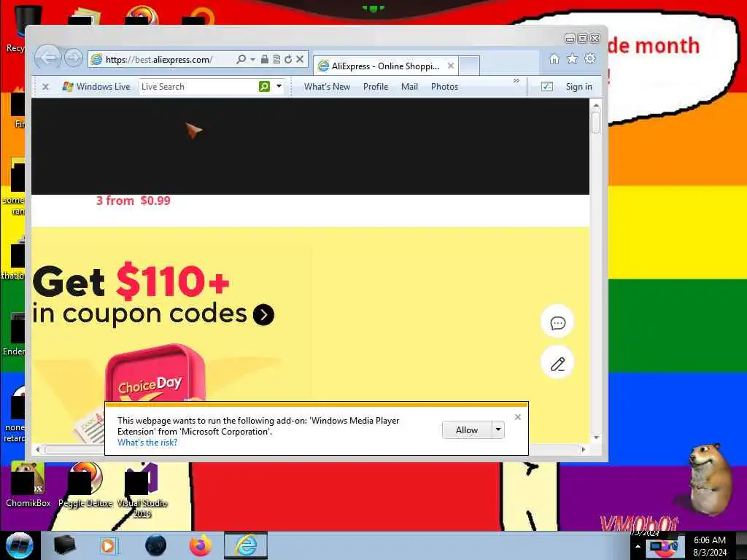This screenshot has height=560, width=747.
Task: Refresh the AliExpress page
Action: (x=288, y=59)
